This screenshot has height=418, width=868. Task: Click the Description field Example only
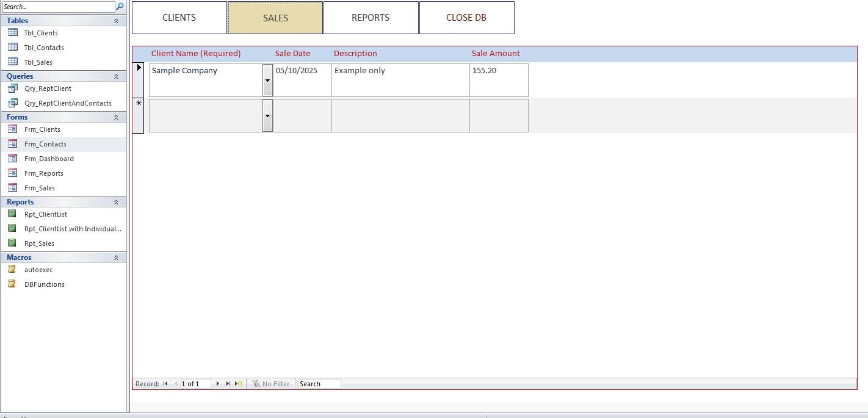(x=400, y=80)
